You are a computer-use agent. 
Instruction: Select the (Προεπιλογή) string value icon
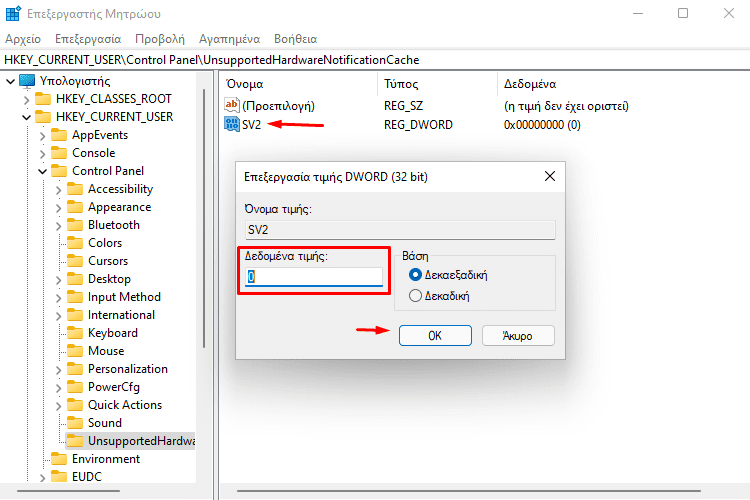(x=232, y=105)
